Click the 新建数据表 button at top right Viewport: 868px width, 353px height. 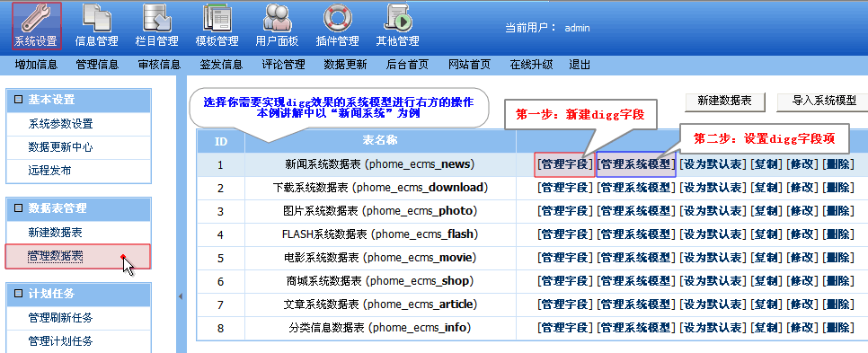click(x=724, y=101)
